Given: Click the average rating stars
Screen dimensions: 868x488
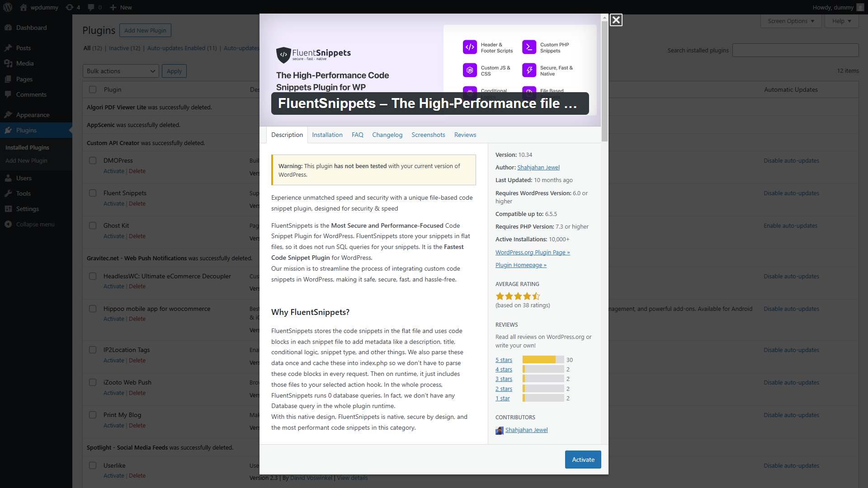Looking at the screenshot, I should (518, 296).
